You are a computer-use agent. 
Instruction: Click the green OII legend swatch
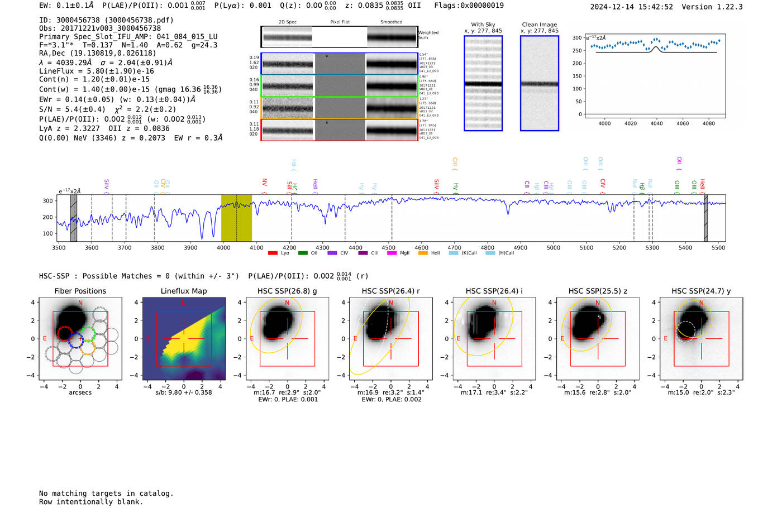303,253
